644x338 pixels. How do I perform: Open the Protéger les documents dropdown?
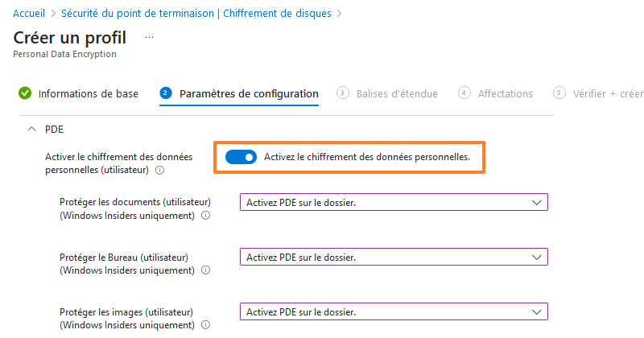coord(394,203)
